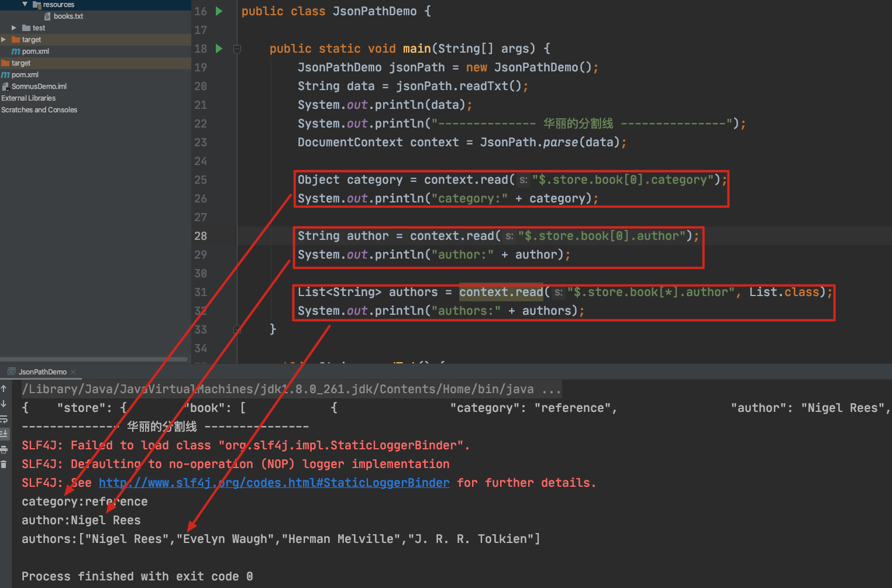Clear console with trash icon

pyautogui.click(x=4, y=465)
